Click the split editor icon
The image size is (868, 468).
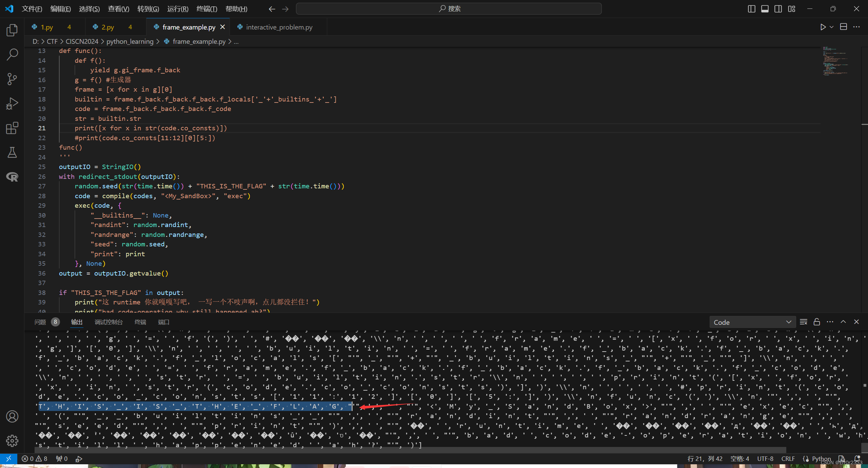tap(844, 27)
